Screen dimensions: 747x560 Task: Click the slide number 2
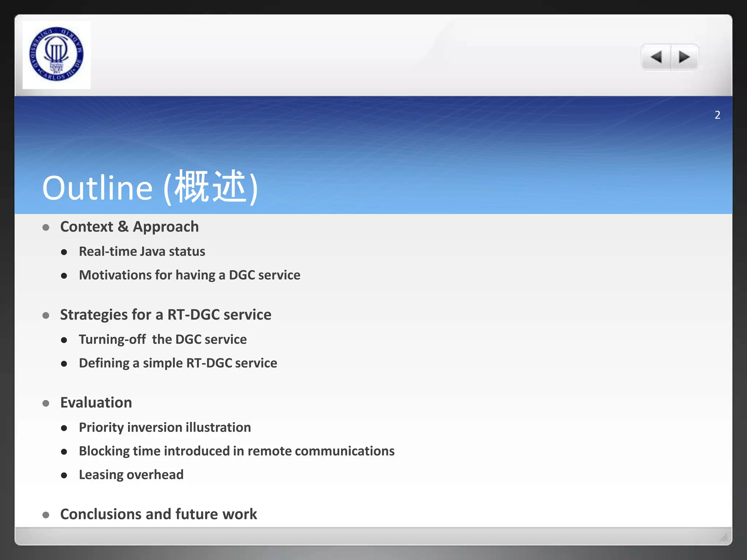(717, 115)
